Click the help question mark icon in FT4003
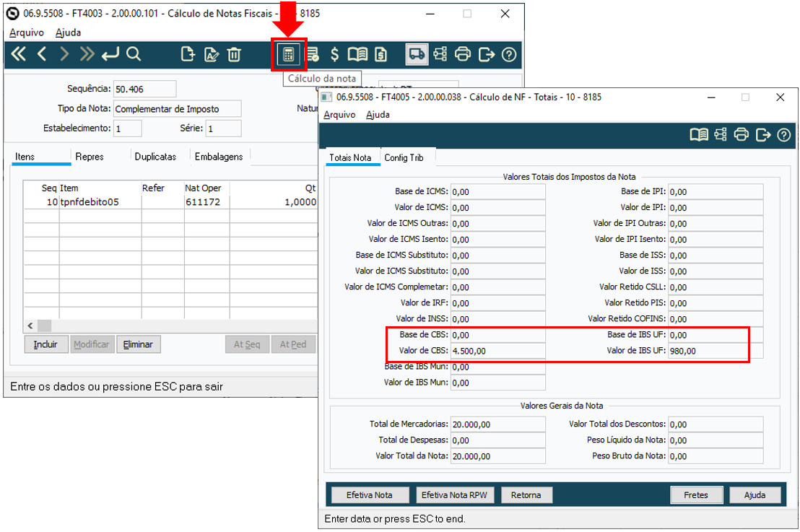This screenshot has height=532, width=800. [509, 54]
